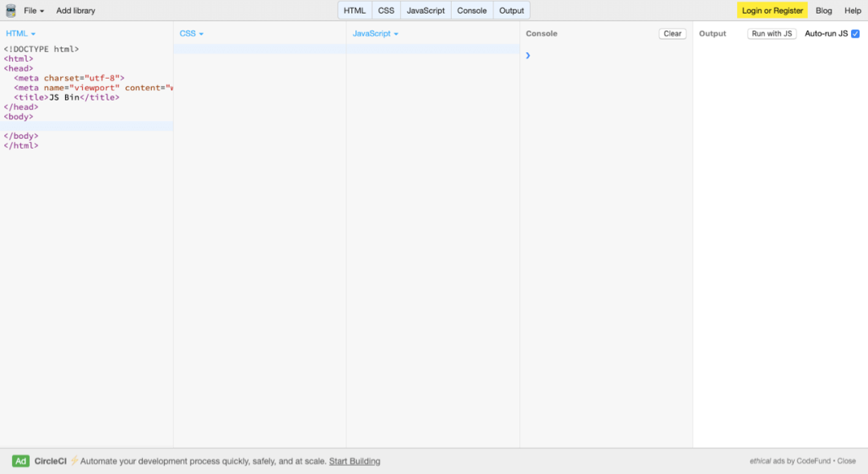Viewport: 868px width, 474px height.
Task: Click the Console panel heading
Action: (x=542, y=34)
